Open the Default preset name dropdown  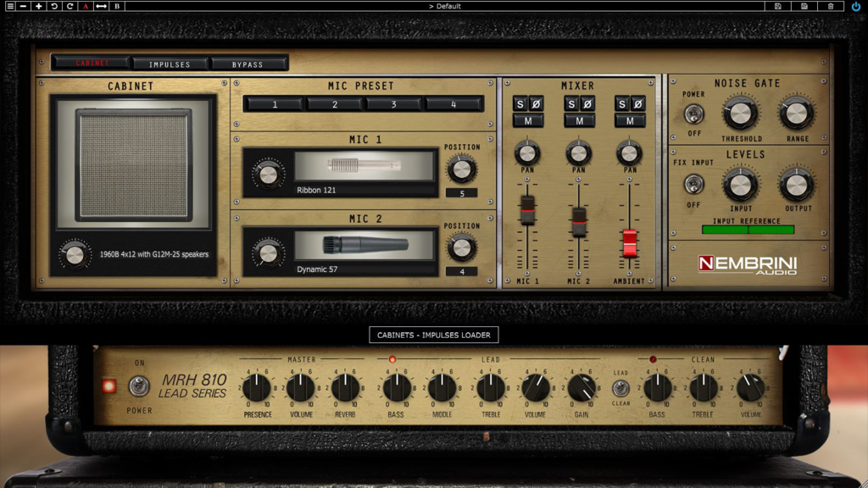[x=444, y=6]
